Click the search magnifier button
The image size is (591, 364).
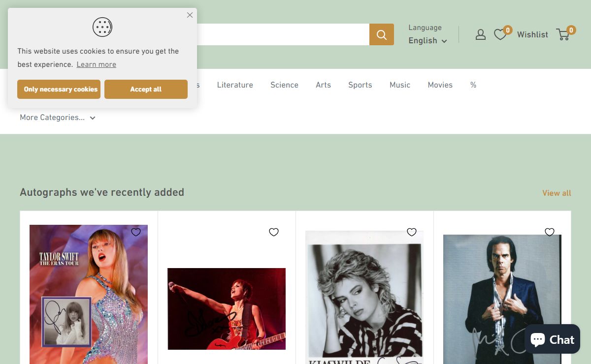click(x=382, y=34)
